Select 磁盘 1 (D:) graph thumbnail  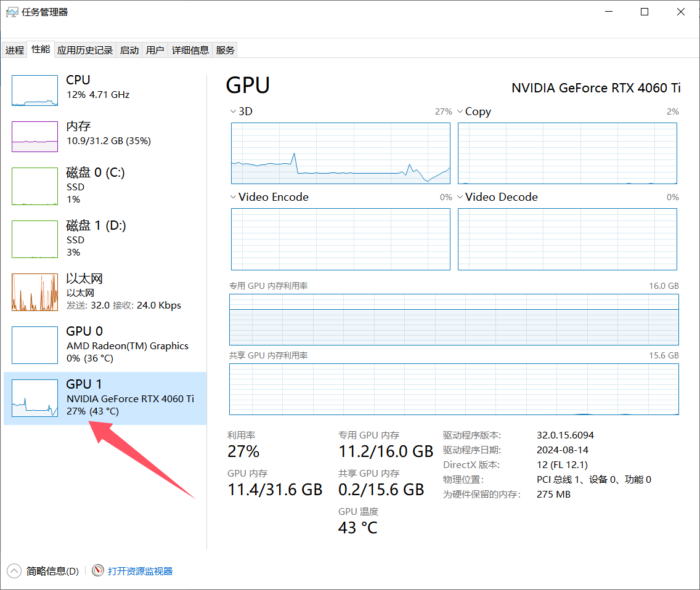35,239
